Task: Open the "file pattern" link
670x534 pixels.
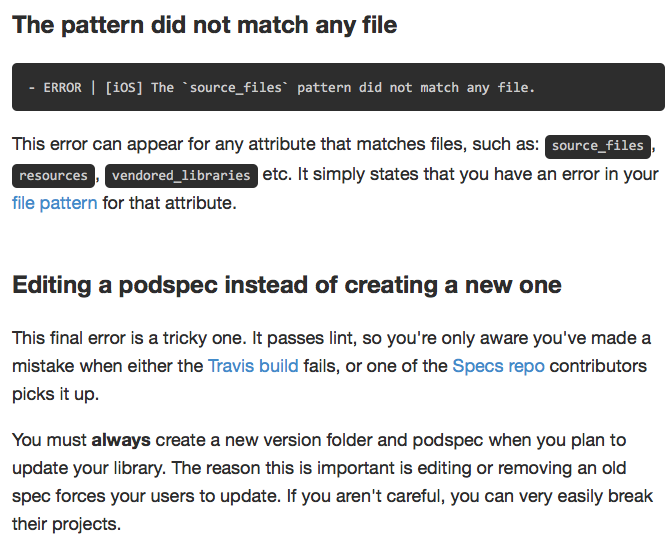Action: pos(55,203)
